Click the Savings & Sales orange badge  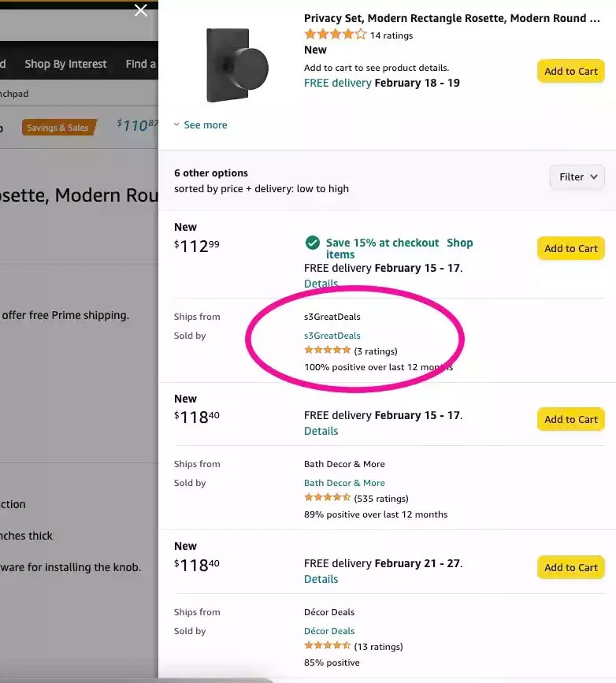tap(60, 127)
